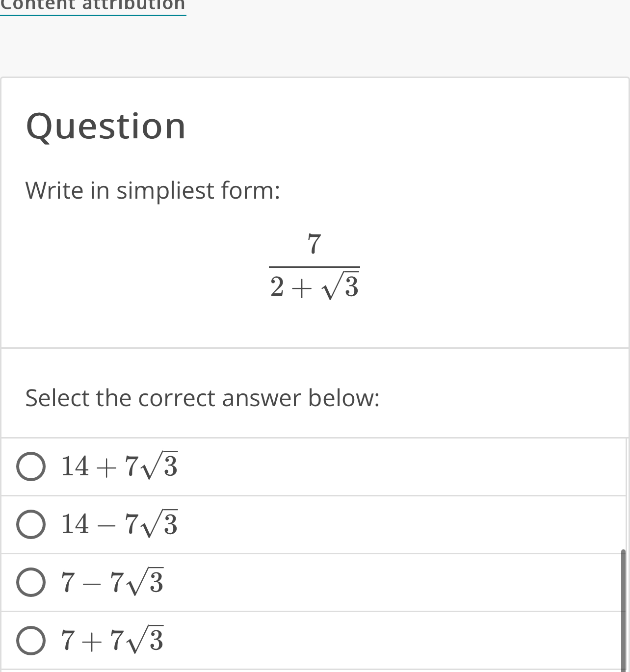
Task: Click the text Write in simpliest form
Action: [x=152, y=191]
